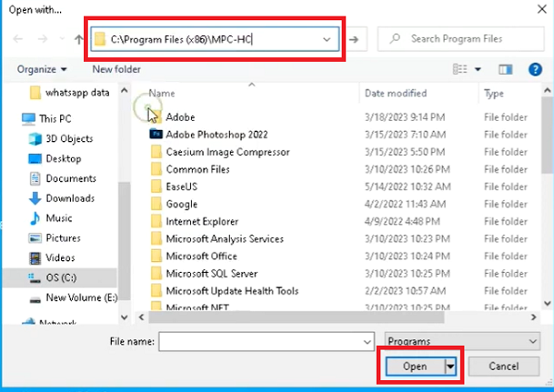
Task: Open the Help question mark
Action: 535,69
